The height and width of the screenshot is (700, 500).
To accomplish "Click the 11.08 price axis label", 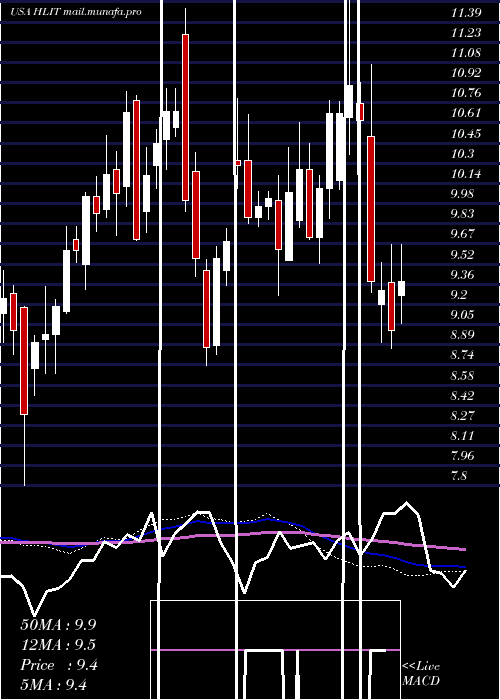I will pyautogui.click(x=466, y=53).
